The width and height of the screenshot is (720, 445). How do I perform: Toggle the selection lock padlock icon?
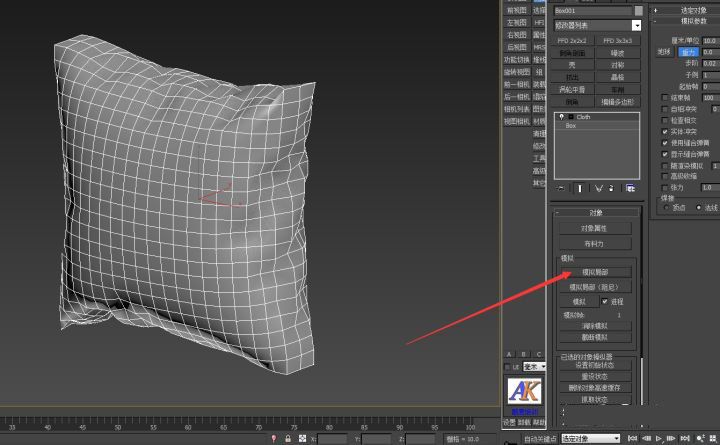[x=288, y=439]
